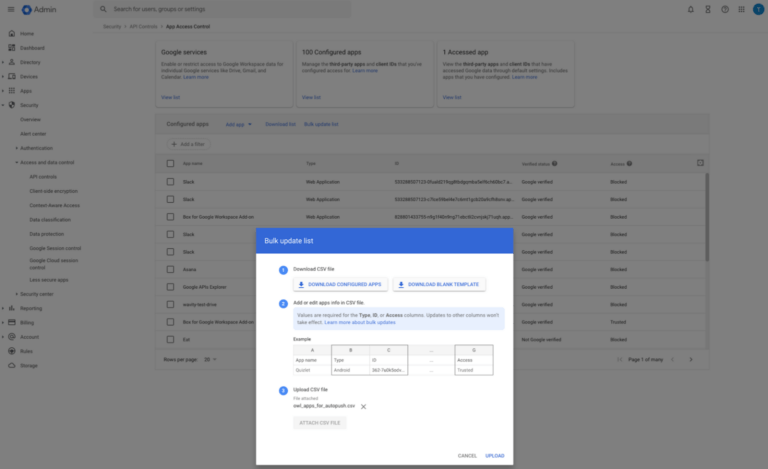Viewport: 768px width, 469px height.
Task: Open Rules section icon
Action: pos(12,351)
